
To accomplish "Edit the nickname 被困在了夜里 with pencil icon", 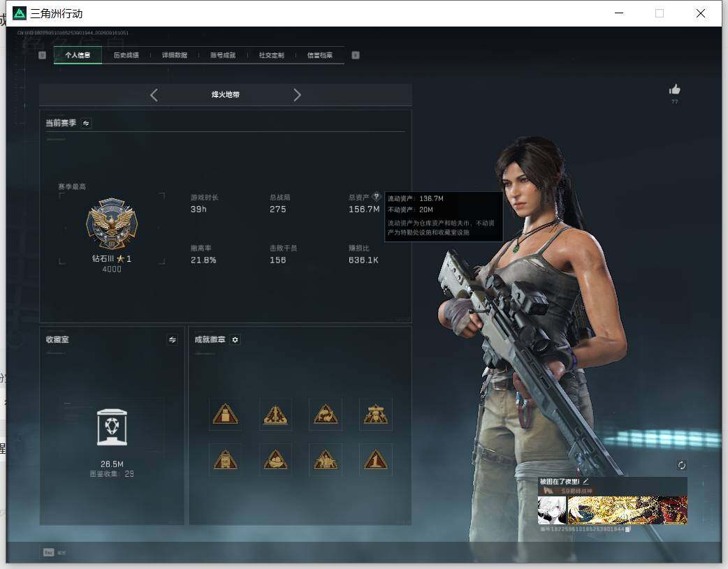I will click(x=586, y=481).
